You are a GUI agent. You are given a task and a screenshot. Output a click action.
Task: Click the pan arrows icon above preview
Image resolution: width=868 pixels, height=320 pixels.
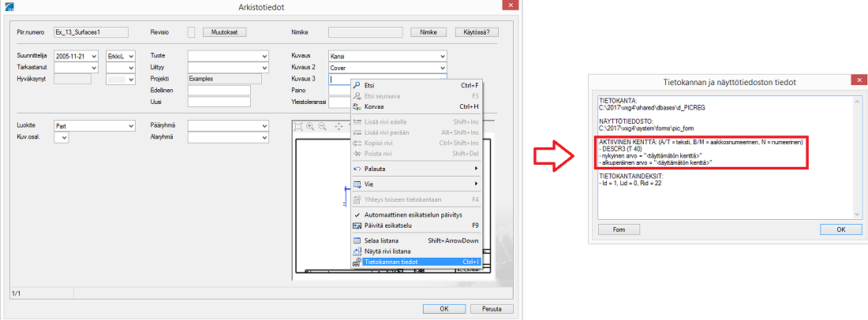point(339,127)
